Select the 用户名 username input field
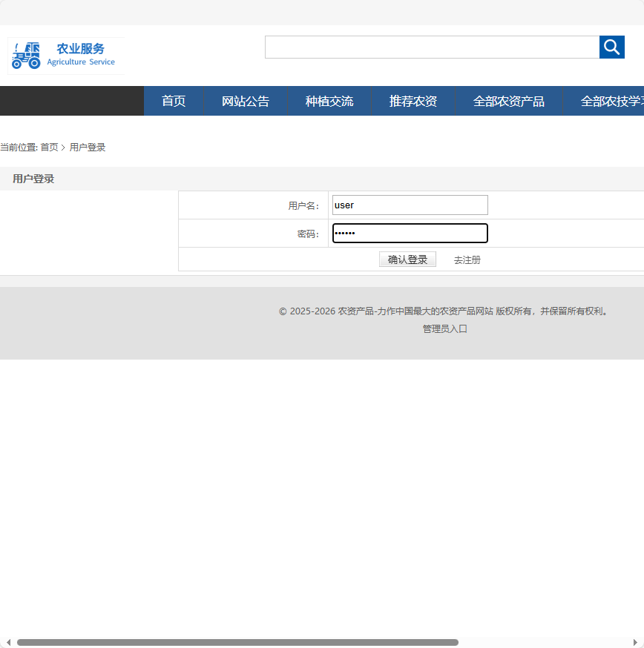Image resolution: width=644 pixels, height=648 pixels. (x=410, y=205)
